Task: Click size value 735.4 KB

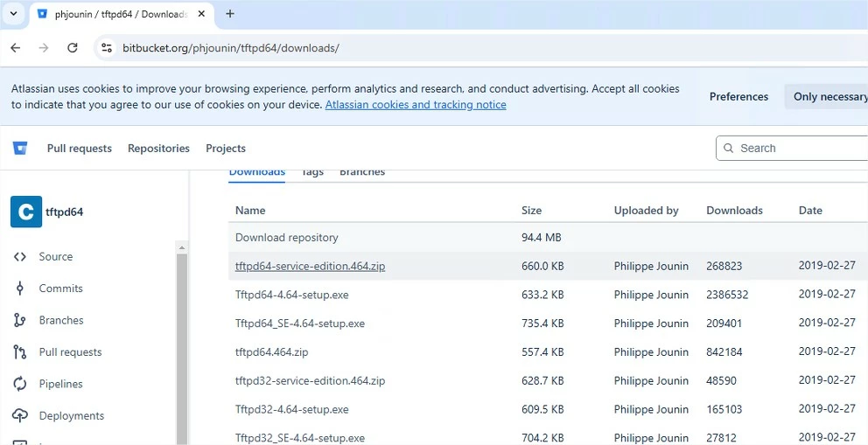Action: click(542, 323)
